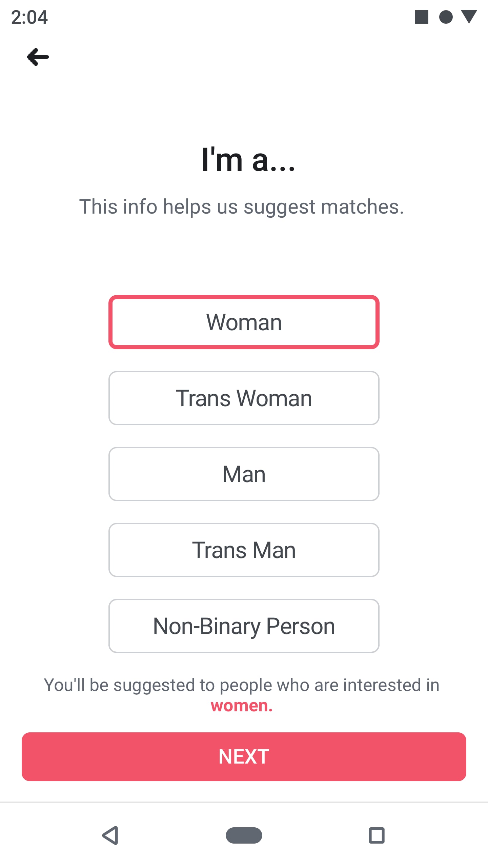
Task: Tap the word "matches." in the subtitle
Action: tap(362, 207)
